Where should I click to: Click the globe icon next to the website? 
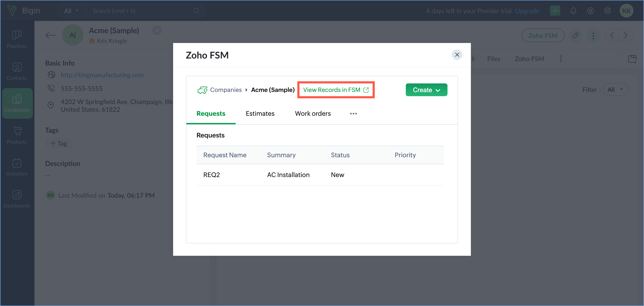pyautogui.click(x=51, y=75)
